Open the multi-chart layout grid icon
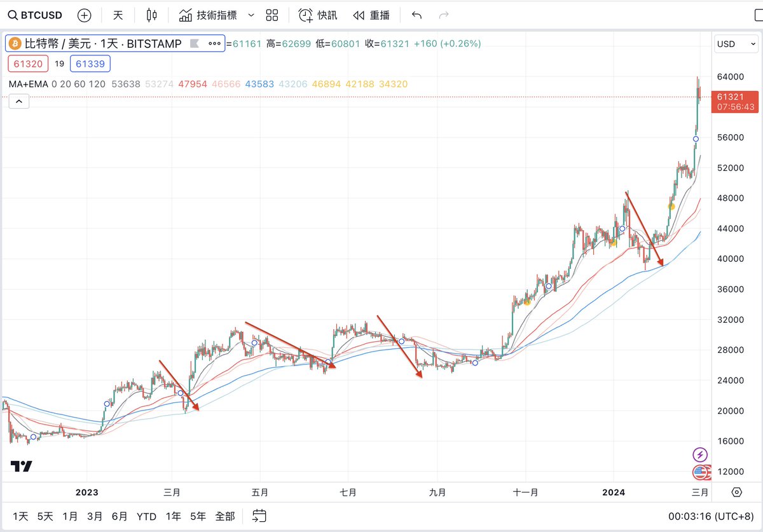Image resolution: width=763 pixels, height=532 pixels. pos(272,15)
